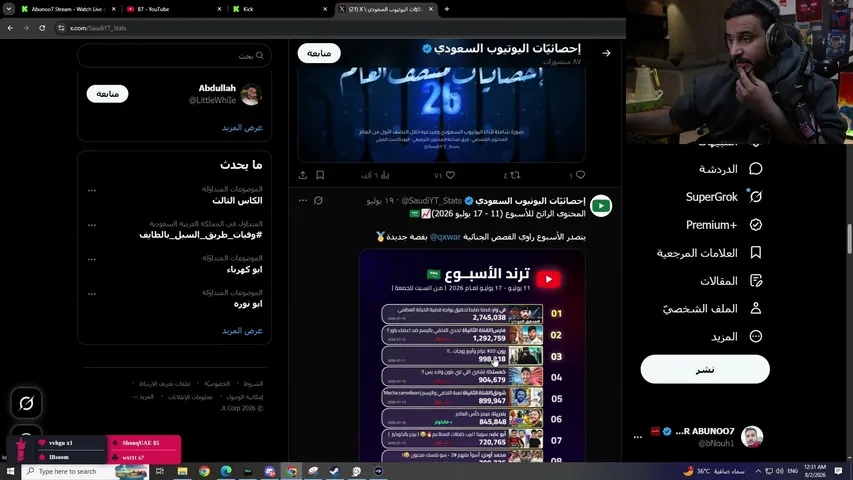Open the bookmarks العلامات المرجعية icon
The image size is (853, 480).
click(x=756, y=253)
